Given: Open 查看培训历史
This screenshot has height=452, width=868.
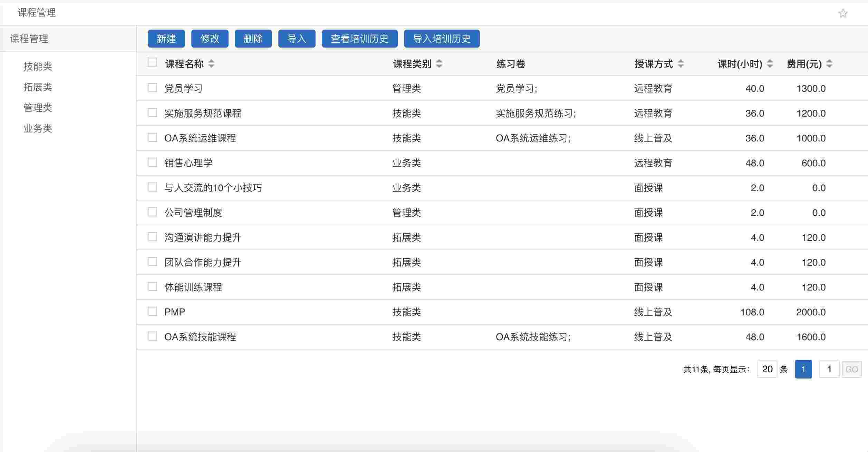Looking at the screenshot, I should coord(359,39).
